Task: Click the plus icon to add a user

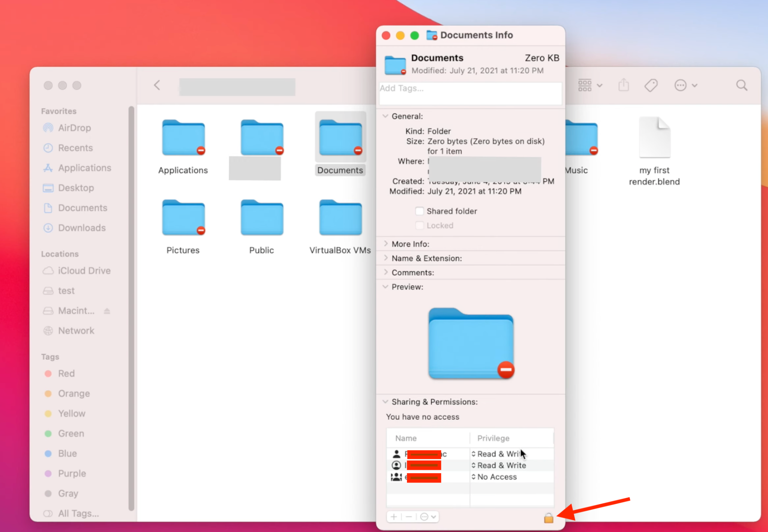Action: pos(393,517)
